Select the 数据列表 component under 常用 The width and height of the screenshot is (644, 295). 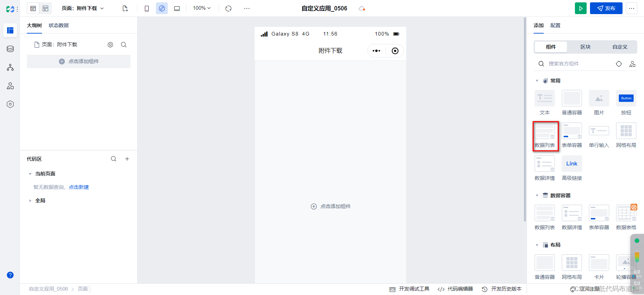coord(545,135)
